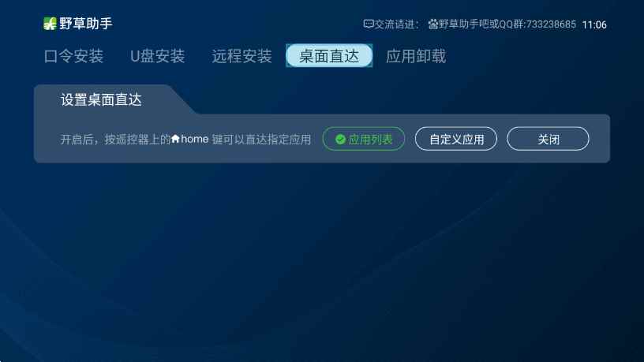Click the 11:06 clock display

[x=594, y=24]
